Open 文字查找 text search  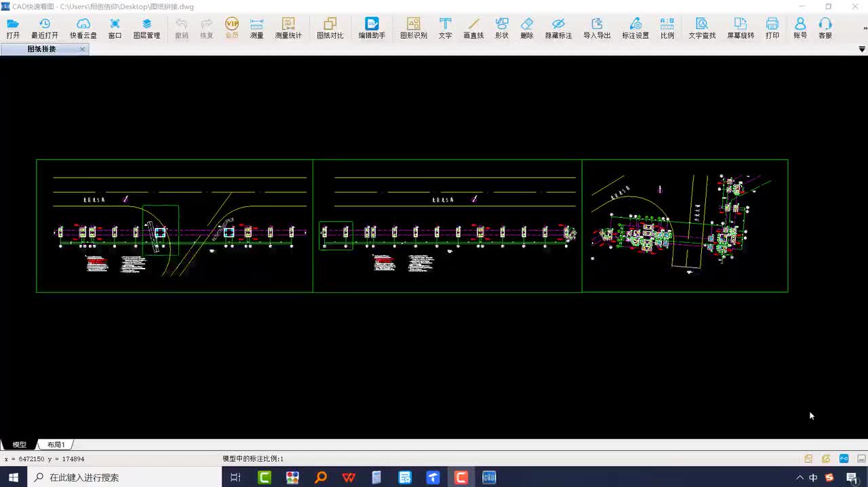(702, 28)
